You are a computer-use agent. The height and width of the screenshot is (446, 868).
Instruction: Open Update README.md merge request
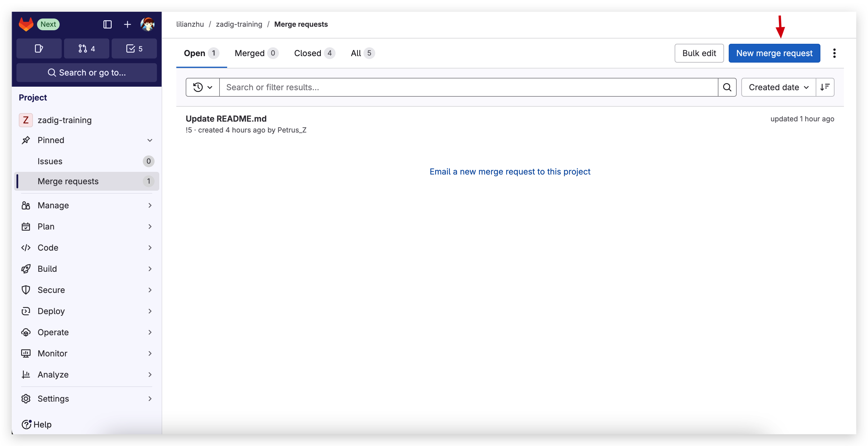coord(226,119)
